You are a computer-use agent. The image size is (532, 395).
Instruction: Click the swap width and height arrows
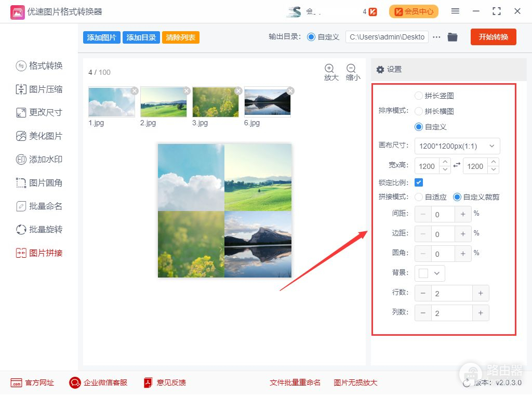coord(457,165)
